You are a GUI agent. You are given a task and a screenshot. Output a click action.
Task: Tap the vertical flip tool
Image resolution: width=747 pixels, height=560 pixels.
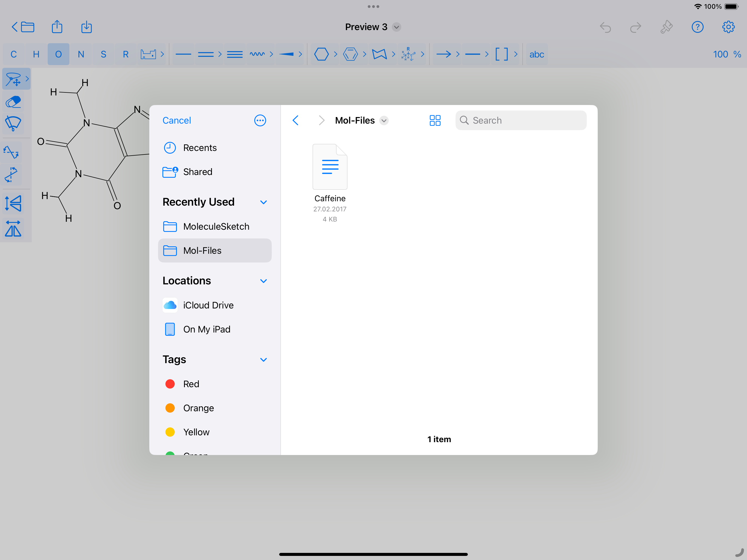click(x=13, y=203)
